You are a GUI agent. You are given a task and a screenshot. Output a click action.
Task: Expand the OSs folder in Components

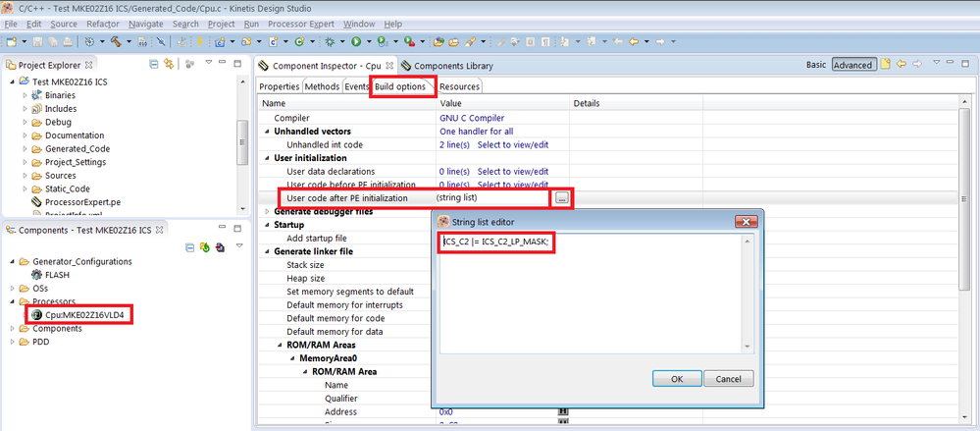click(13, 289)
